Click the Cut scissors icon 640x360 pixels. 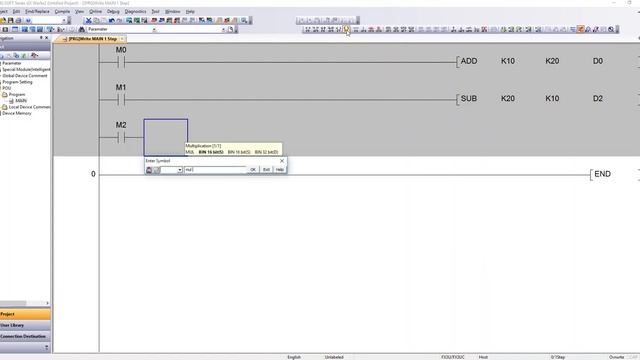[x=89, y=20]
